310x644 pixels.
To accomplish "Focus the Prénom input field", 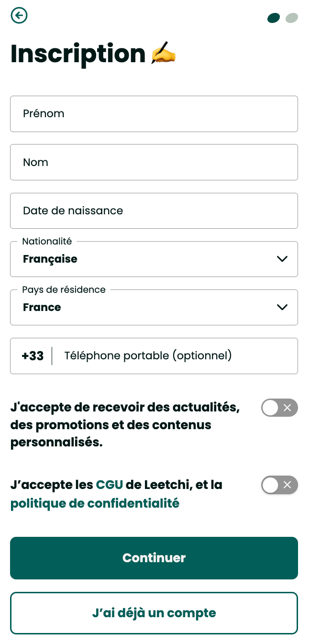I will tap(154, 114).
